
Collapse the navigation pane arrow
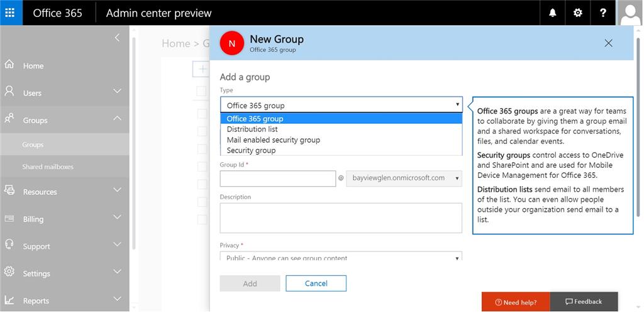(x=117, y=38)
